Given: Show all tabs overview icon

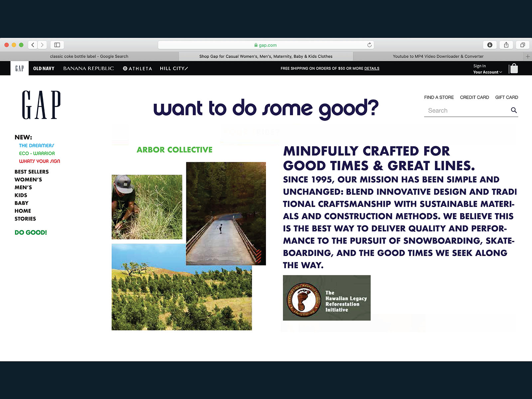Looking at the screenshot, I should click(522, 45).
